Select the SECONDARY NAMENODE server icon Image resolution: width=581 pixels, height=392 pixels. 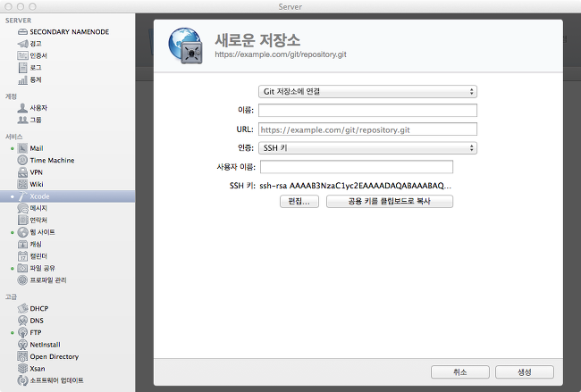tap(22, 32)
